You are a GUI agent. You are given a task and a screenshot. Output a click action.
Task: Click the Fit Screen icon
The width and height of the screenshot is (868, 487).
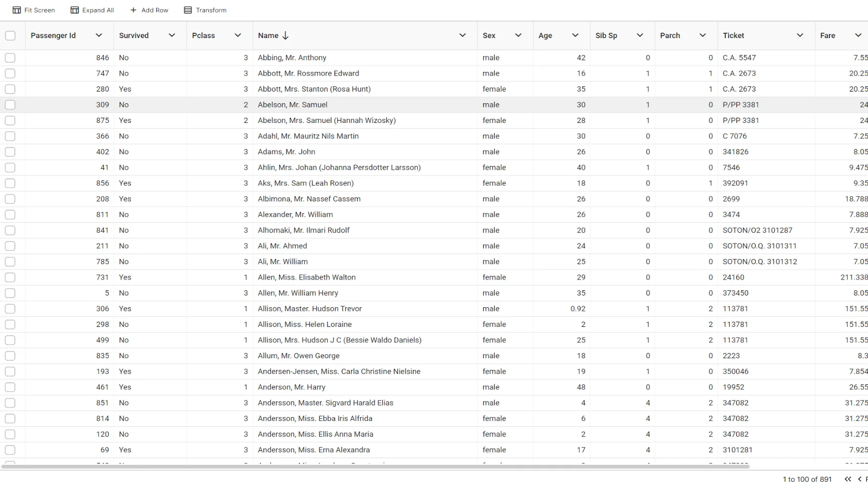[x=16, y=10]
